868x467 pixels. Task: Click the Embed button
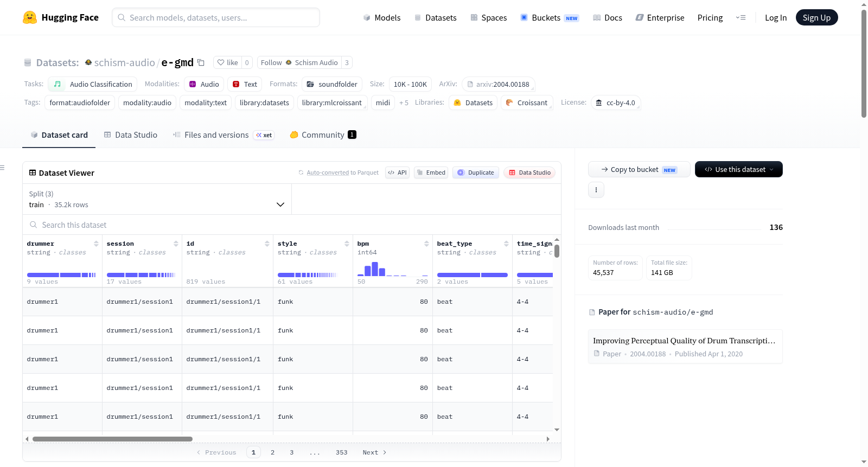(x=431, y=172)
